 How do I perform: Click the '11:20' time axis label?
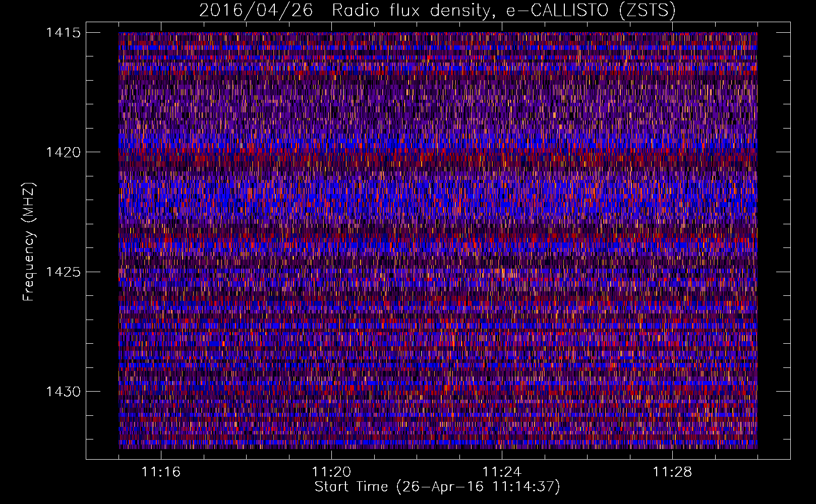click(x=331, y=472)
